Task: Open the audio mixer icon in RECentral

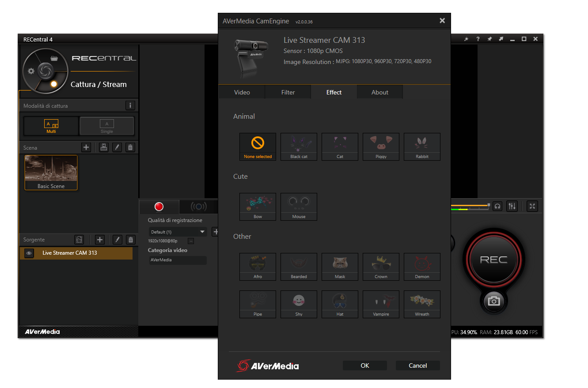Action: point(512,206)
